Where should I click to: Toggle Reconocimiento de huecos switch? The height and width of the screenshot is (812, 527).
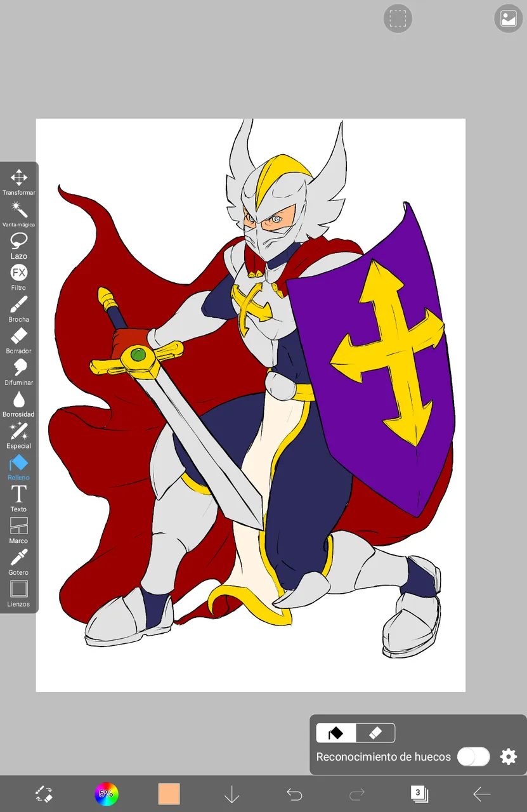(474, 756)
